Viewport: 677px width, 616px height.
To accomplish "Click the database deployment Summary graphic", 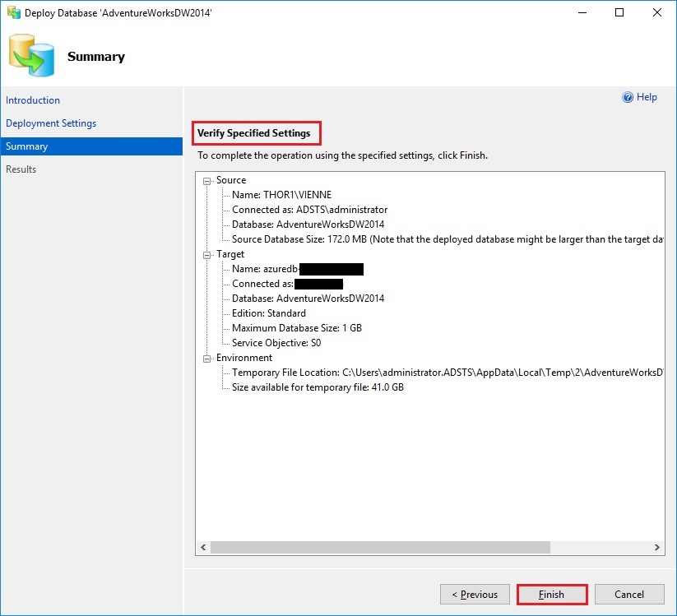I will (32, 56).
